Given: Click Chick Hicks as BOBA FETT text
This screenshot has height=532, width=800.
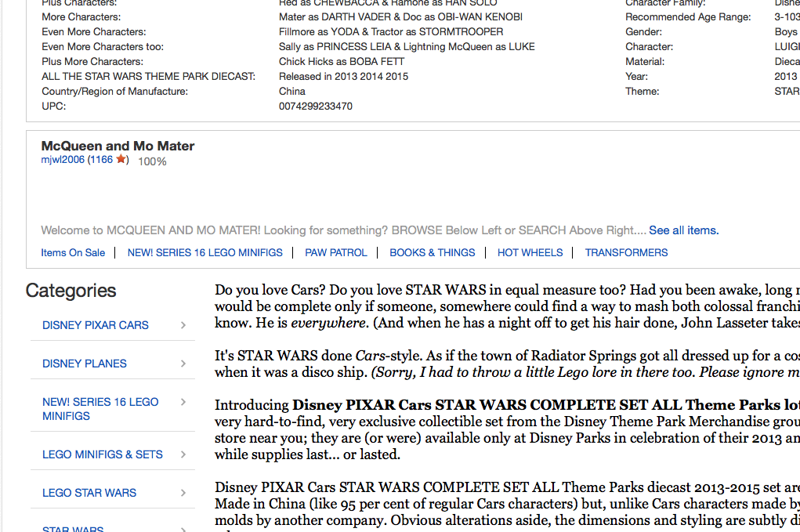Looking at the screenshot, I should pos(342,62).
